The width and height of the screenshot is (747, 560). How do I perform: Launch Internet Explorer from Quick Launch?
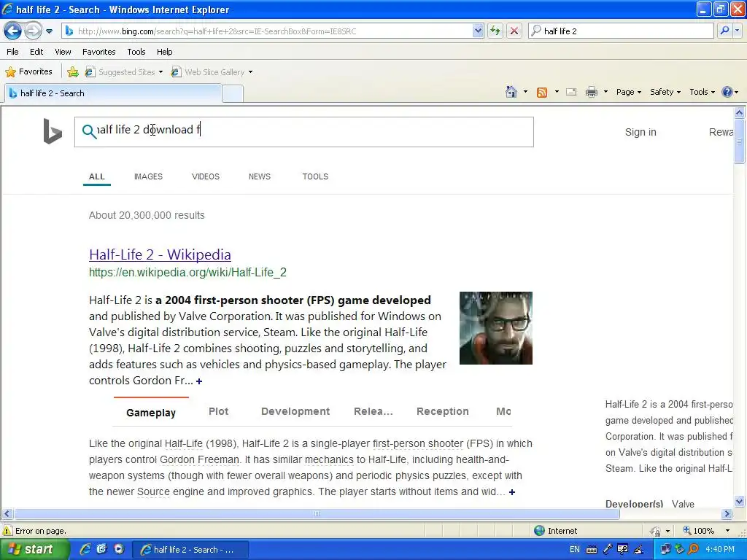pyautogui.click(x=85, y=549)
